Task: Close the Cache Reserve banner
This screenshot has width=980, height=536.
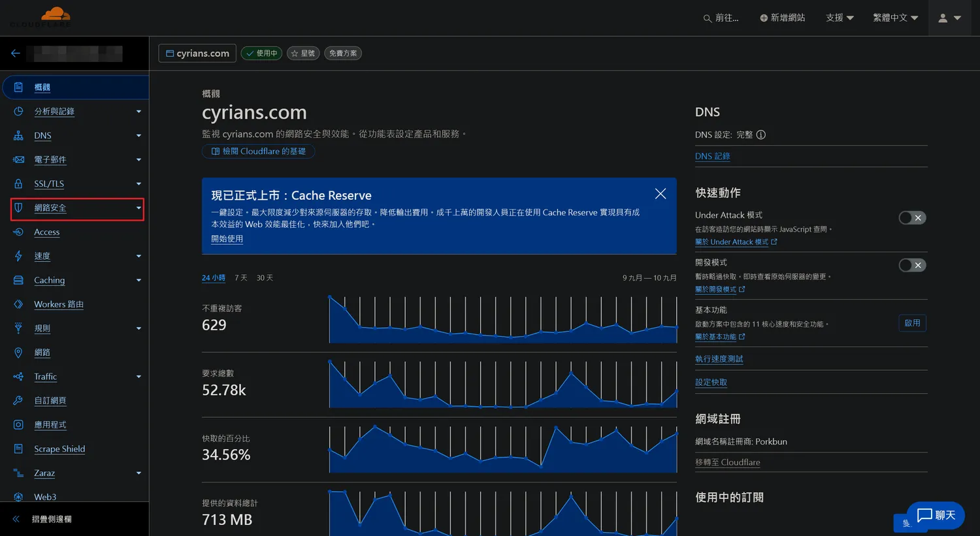Action: [x=661, y=194]
